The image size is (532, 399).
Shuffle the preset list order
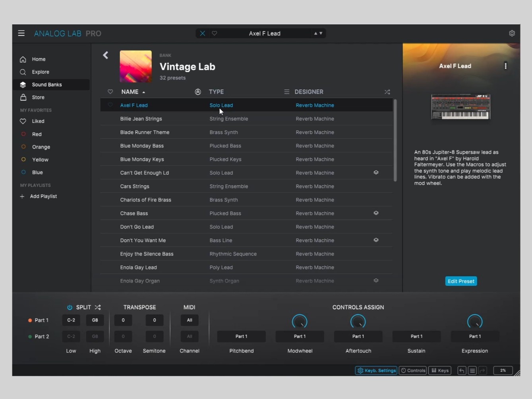tap(387, 92)
